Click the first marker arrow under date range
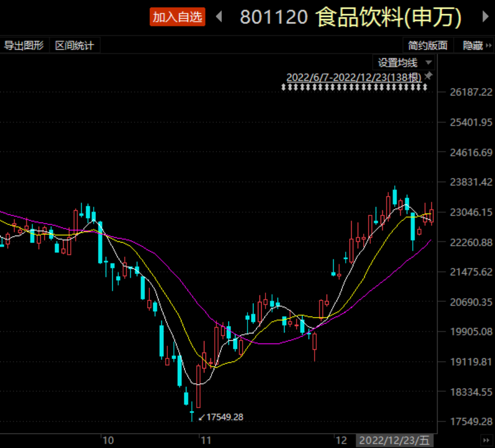The image size is (495, 448). (x=283, y=87)
